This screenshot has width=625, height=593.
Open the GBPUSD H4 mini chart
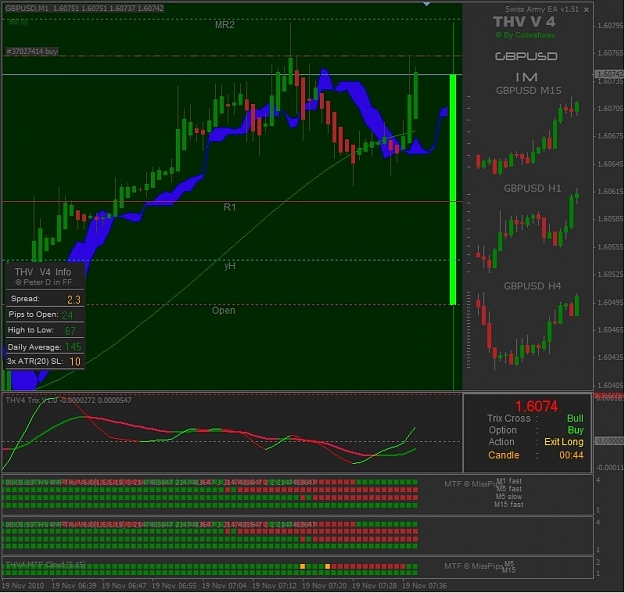click(x=527, y=331)
